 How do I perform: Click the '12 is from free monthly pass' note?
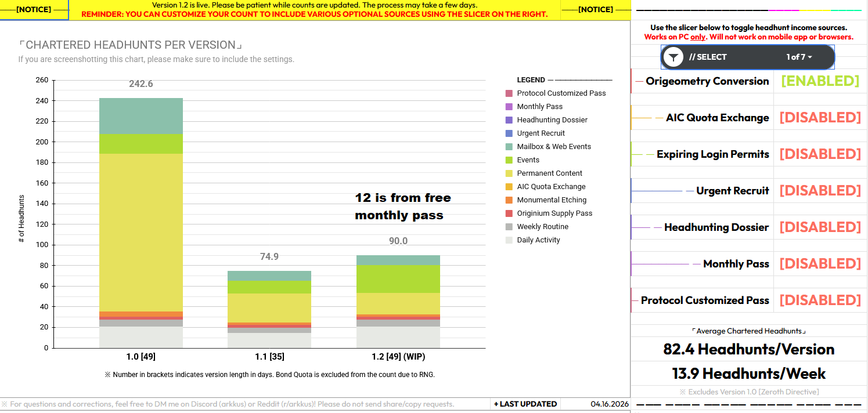click(403, 206)
